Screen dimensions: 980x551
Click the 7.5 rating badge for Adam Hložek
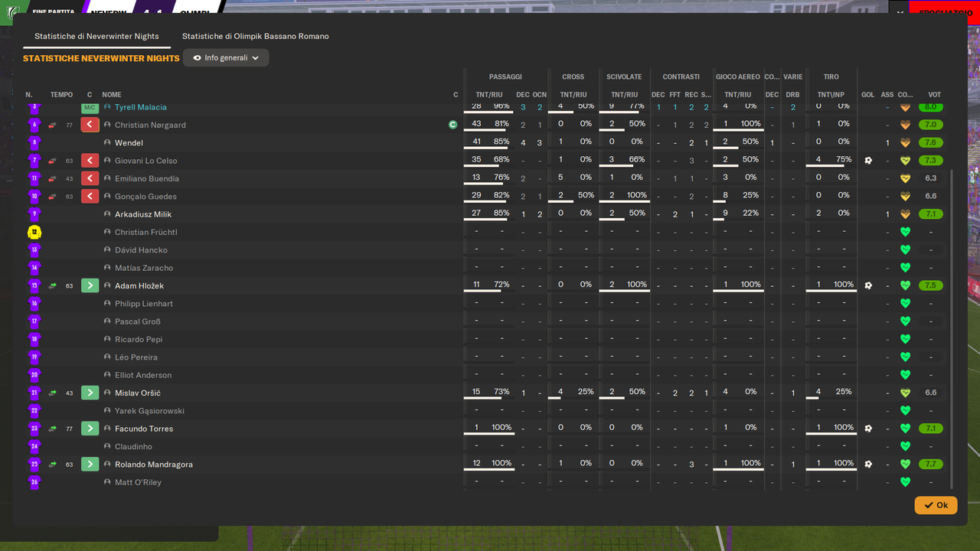(x=931, y=285)
